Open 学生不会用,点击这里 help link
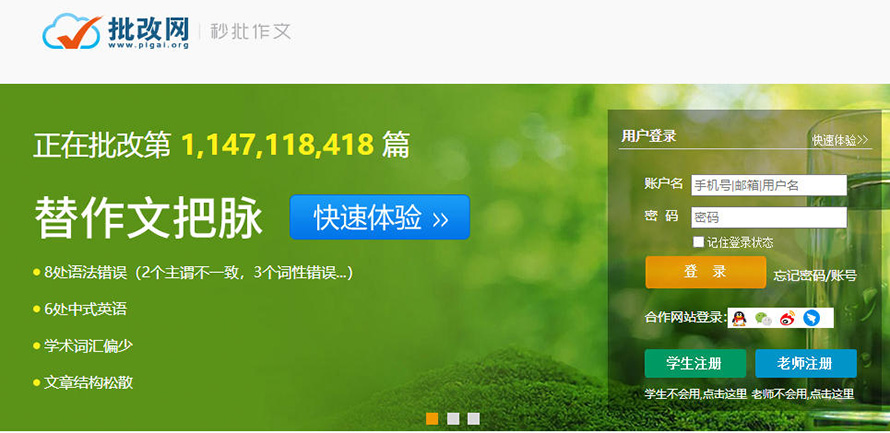This screenshot has height=433, width=890. coord(696,394)
